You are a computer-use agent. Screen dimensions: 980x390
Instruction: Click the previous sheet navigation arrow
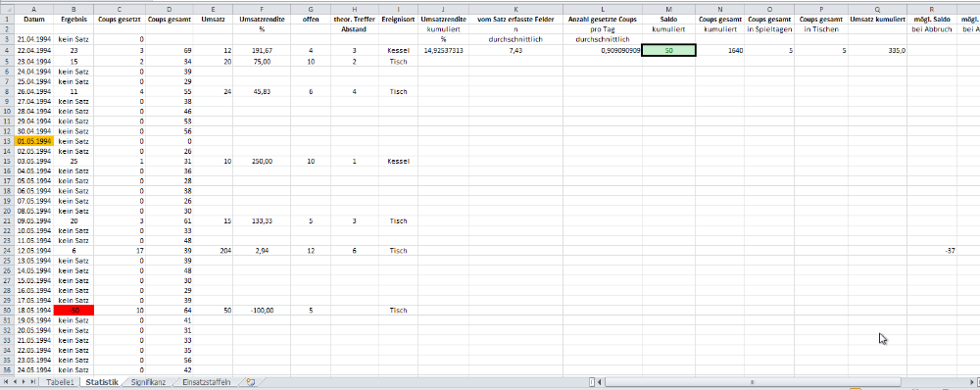15,382
